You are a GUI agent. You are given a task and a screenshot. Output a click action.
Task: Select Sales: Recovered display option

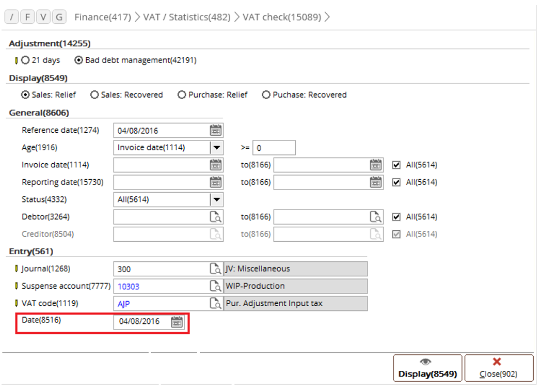tap(94, 95)
